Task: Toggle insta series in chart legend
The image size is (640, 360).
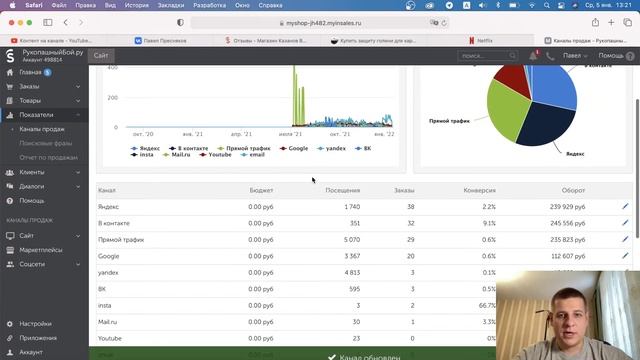Action: coord(142,155)
